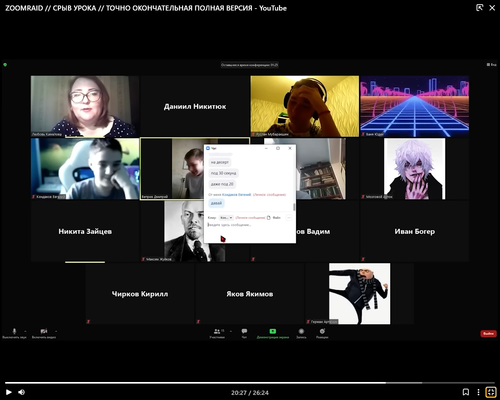Click the blue sender name in chat
This screenshot has height=400, width=500.
point(237,194)
